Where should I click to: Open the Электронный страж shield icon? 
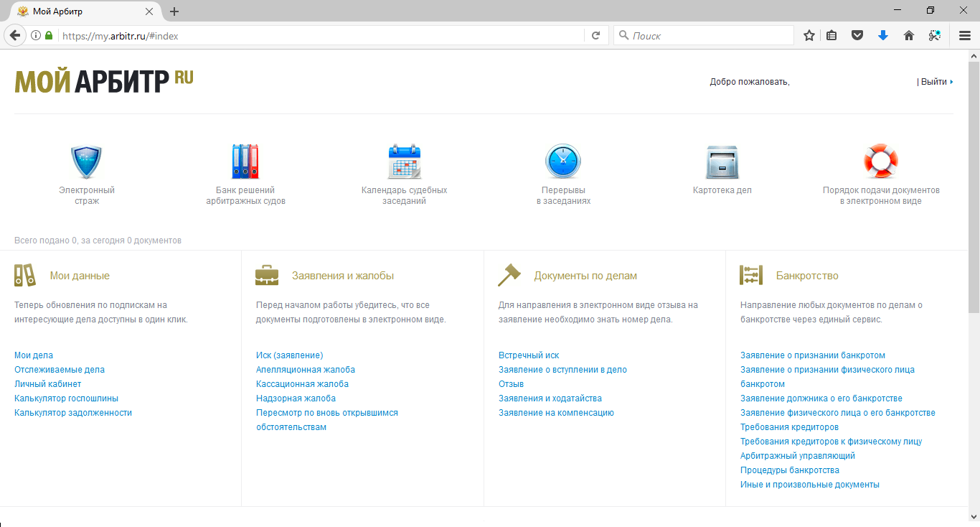coord(86,162)
